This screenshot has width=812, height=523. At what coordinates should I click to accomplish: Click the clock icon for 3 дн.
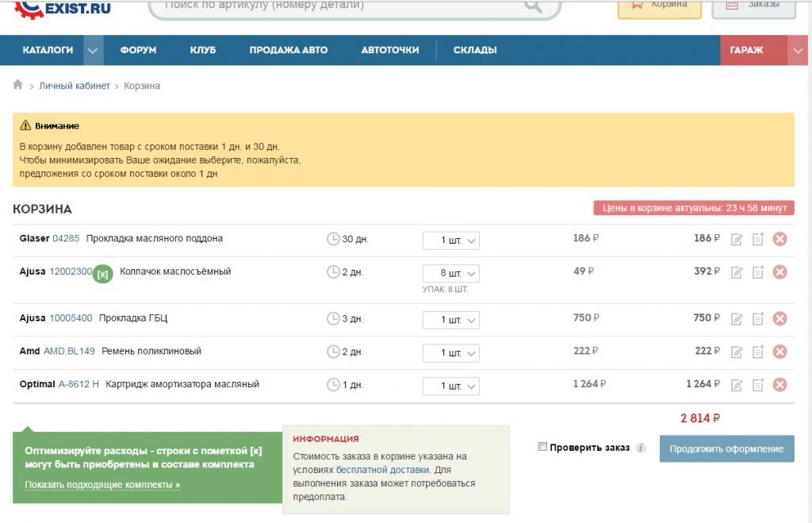[333, 318]
